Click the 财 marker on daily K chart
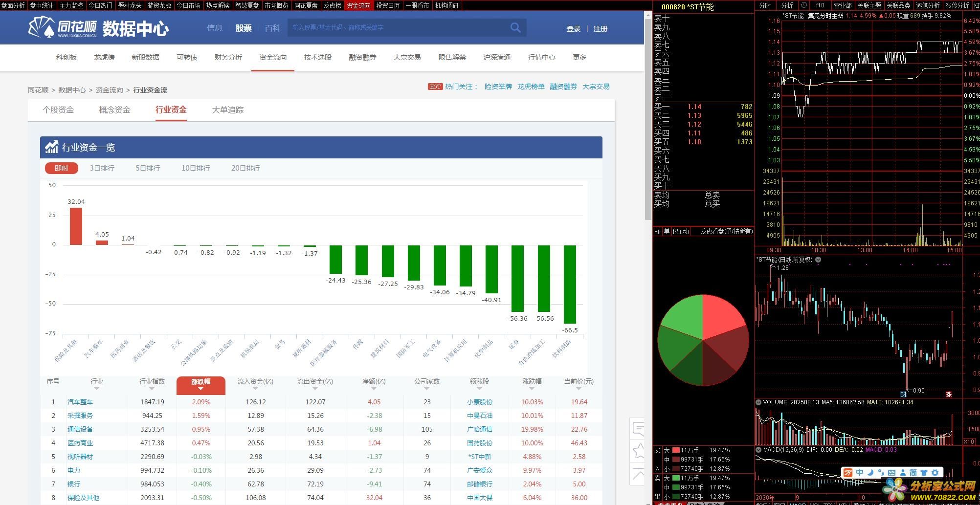Image resolution: width=980 pixels, height=505 pixels. point(903,394)
